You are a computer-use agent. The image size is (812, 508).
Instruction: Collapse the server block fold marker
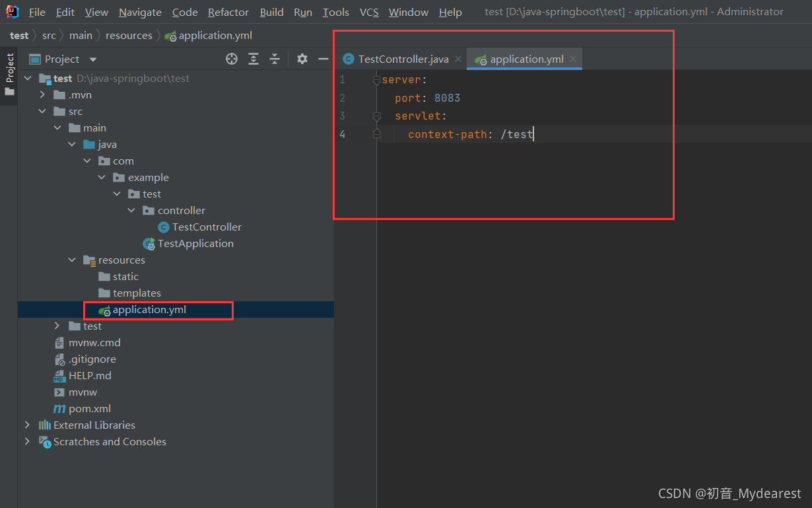pyautogui.click(x=376, y=80)
